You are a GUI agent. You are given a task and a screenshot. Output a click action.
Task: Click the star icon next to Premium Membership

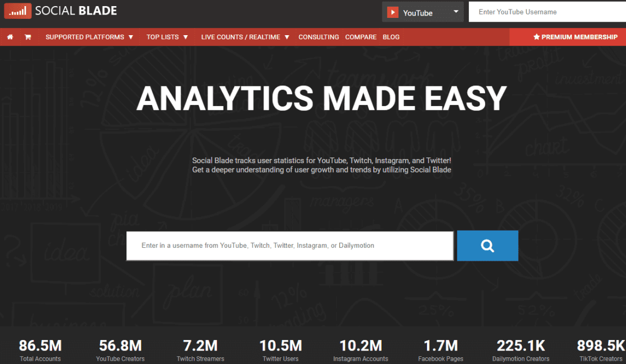(x=537, y=37)
